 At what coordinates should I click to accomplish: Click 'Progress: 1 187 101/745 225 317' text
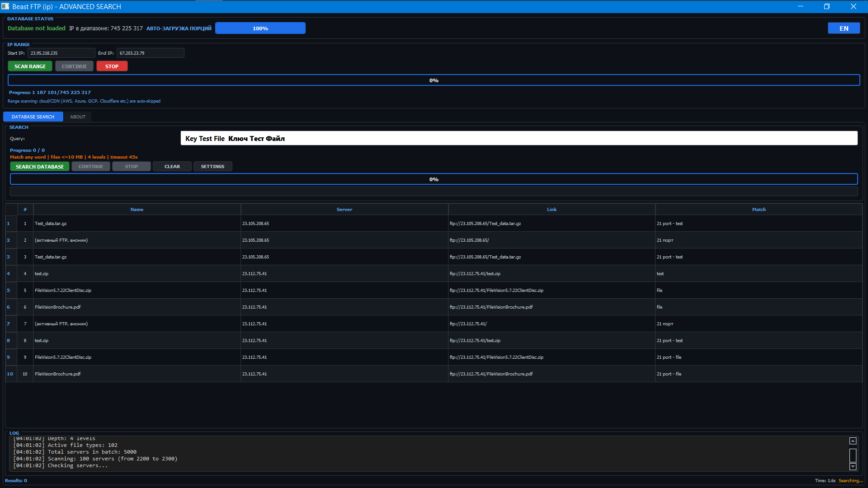[x=50, y=92]
